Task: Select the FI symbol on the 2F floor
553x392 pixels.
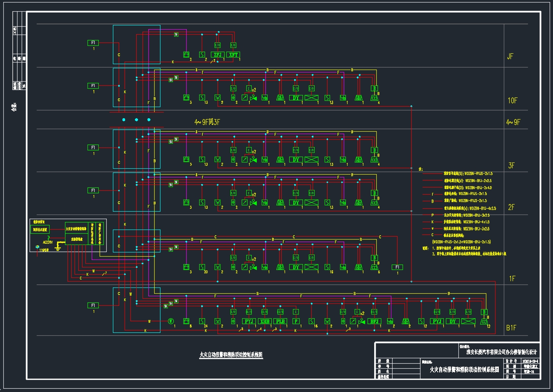Action: coord(93,190)
